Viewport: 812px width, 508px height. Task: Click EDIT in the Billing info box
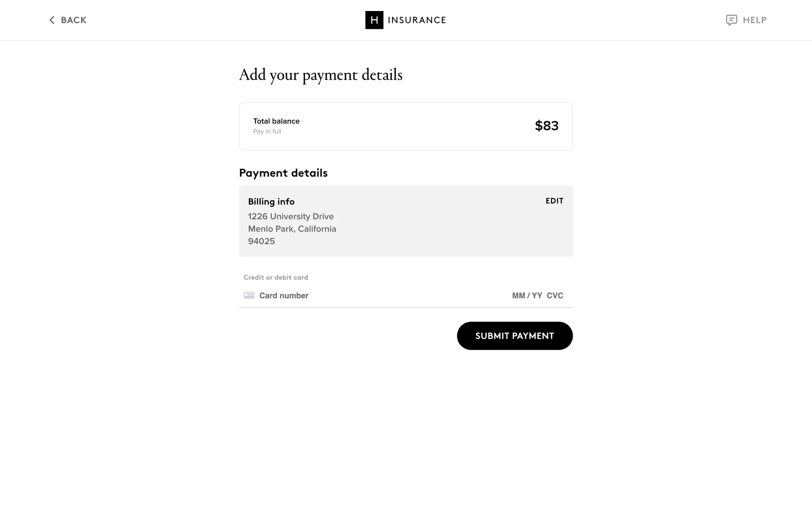(554, 201)
